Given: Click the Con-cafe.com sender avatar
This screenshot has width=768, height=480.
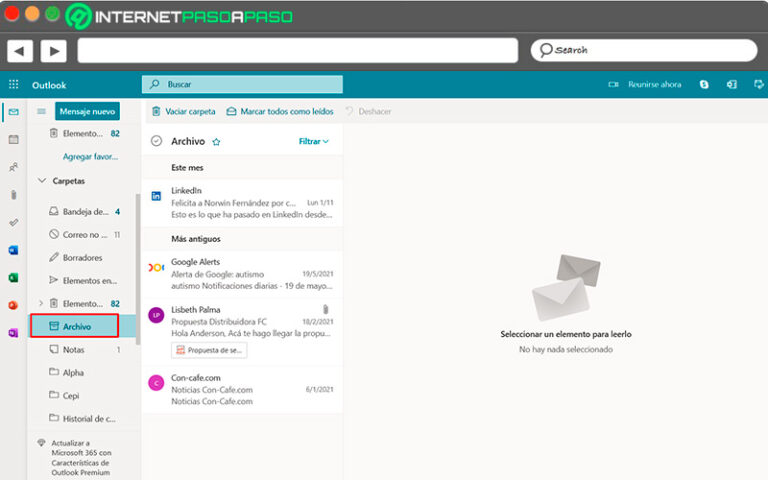Looking at the screenshot, I should point(156,383).
